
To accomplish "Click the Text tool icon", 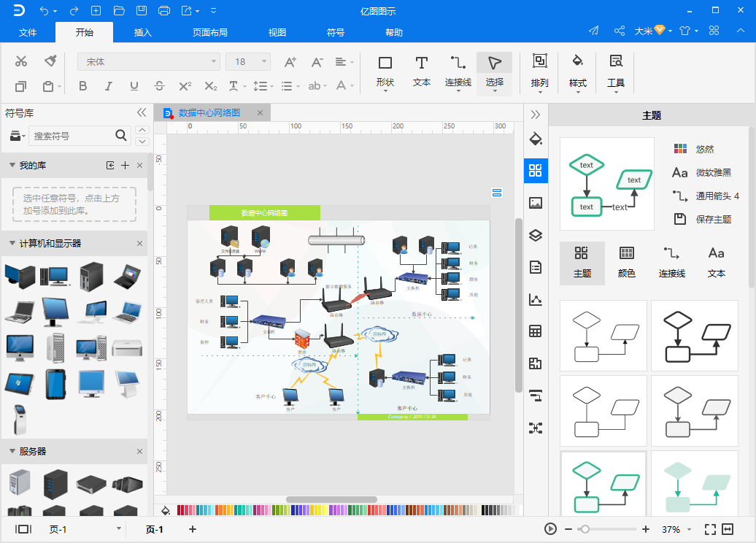I will pos(421,63).
